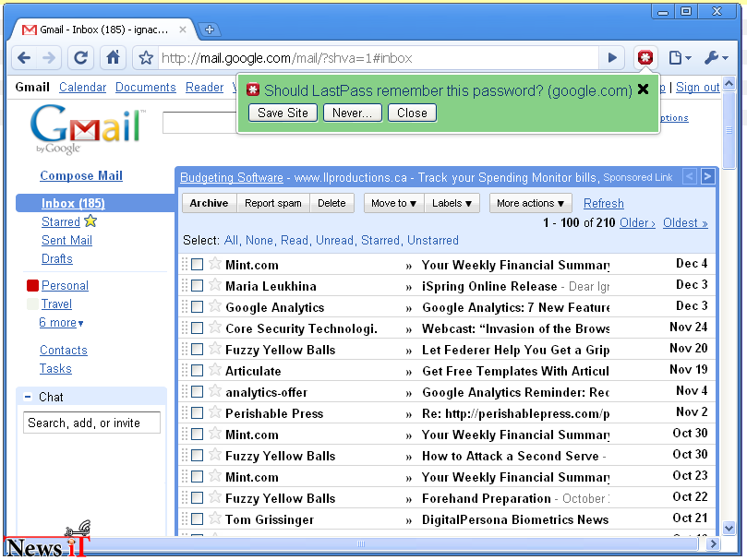This screenshot has width=747, height=560.
Task: Click the Travel label color square
Action: point(32,304)
